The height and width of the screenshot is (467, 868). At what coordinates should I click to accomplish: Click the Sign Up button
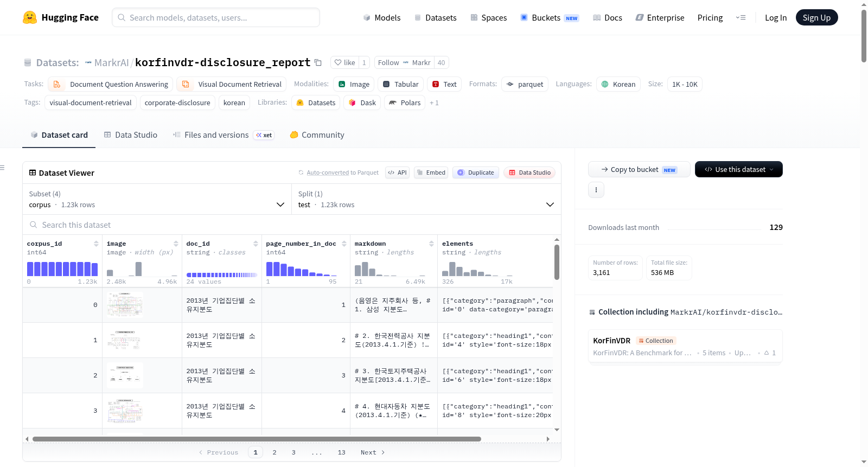coord(816,18)
